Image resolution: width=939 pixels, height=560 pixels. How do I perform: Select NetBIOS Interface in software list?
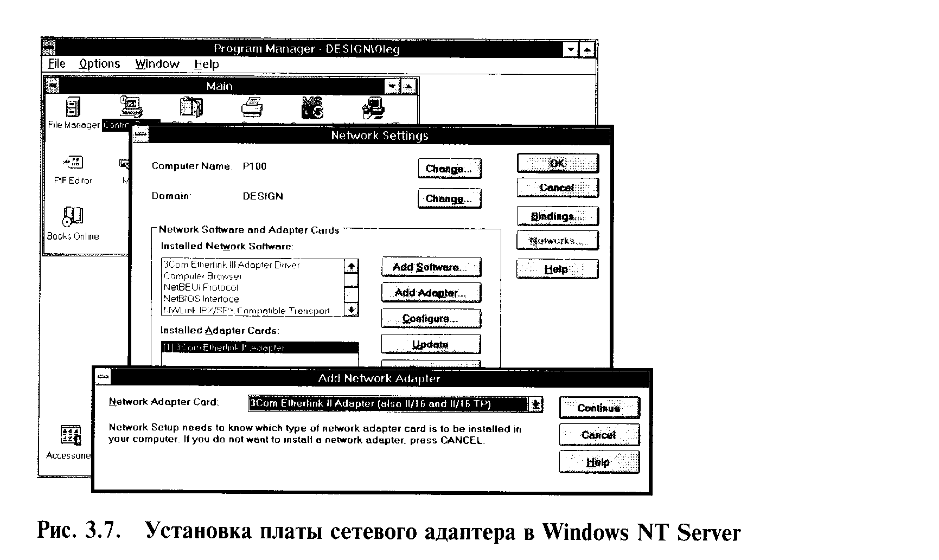click(253, 299)
